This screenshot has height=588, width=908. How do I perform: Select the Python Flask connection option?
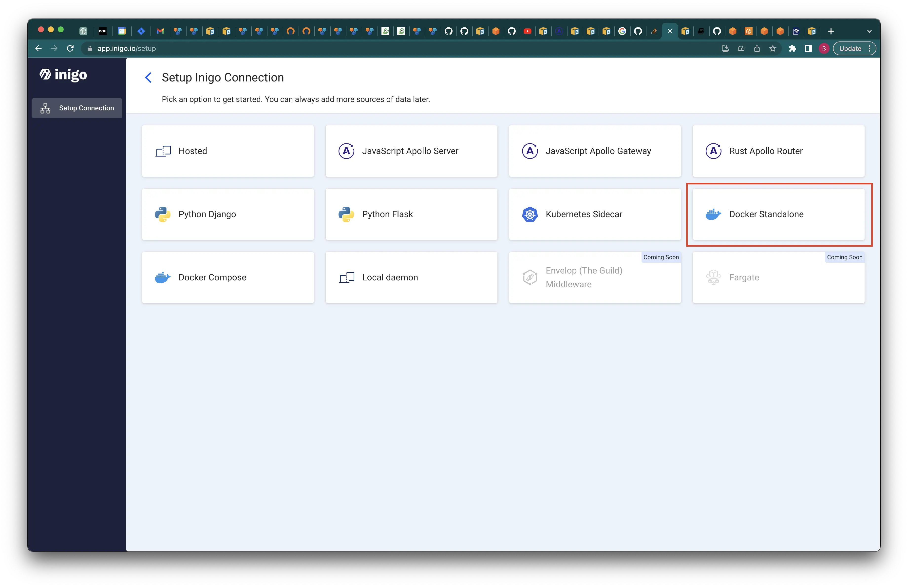[411, 214]
